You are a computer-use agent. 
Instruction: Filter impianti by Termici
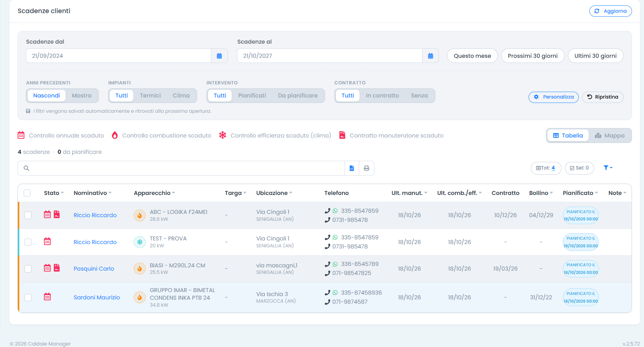pyautogui.click(x=150, y=96)
